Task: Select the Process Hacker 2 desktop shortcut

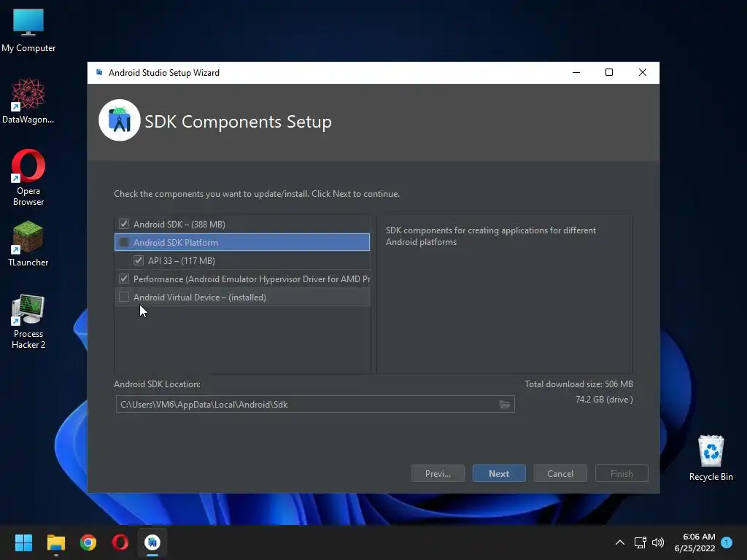Action: tap(28, 322)
